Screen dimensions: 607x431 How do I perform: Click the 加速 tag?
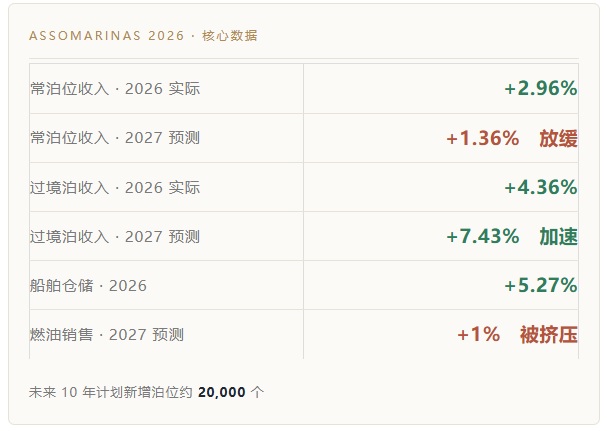559,236
